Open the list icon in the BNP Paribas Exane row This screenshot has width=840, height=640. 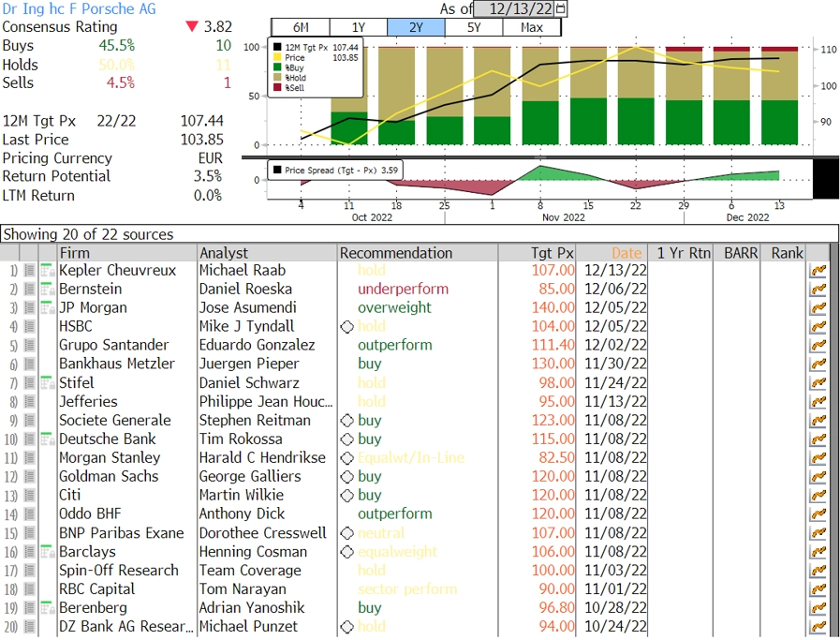pyautogui.click(x=29, y=533)
